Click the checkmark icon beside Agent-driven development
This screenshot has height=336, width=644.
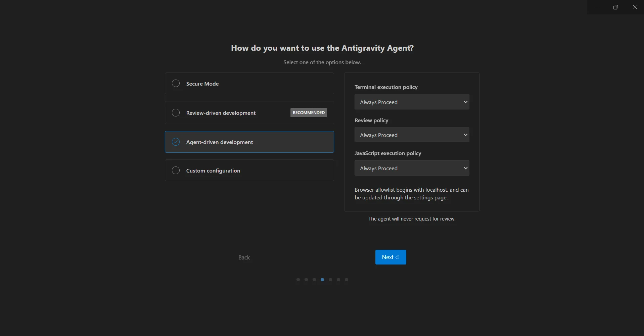(176, 142)
